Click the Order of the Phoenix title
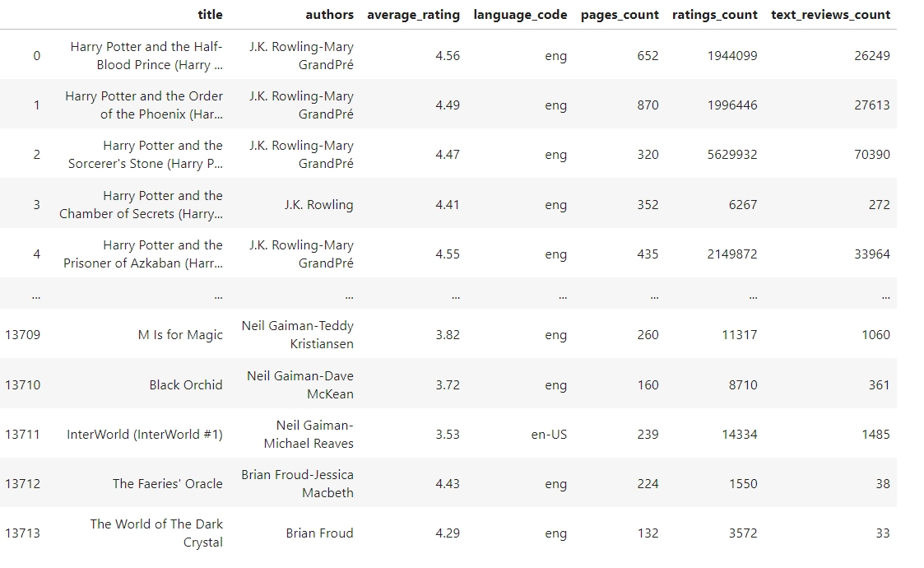Viewport: 924px width, 568px height. 144,105
